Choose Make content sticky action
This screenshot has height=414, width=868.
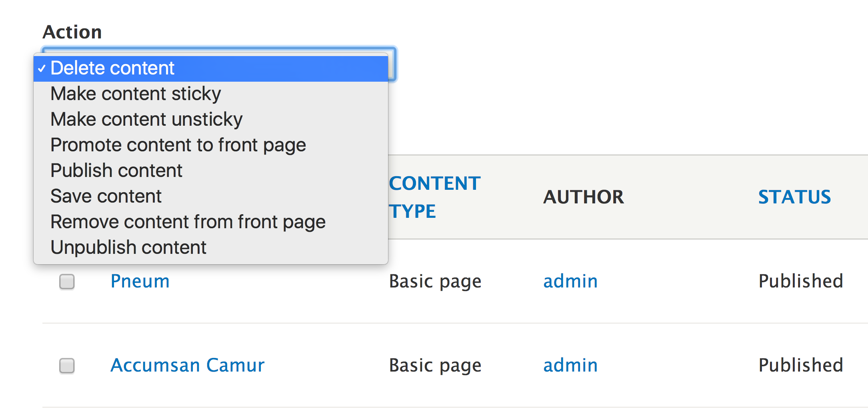coord(136,94)
